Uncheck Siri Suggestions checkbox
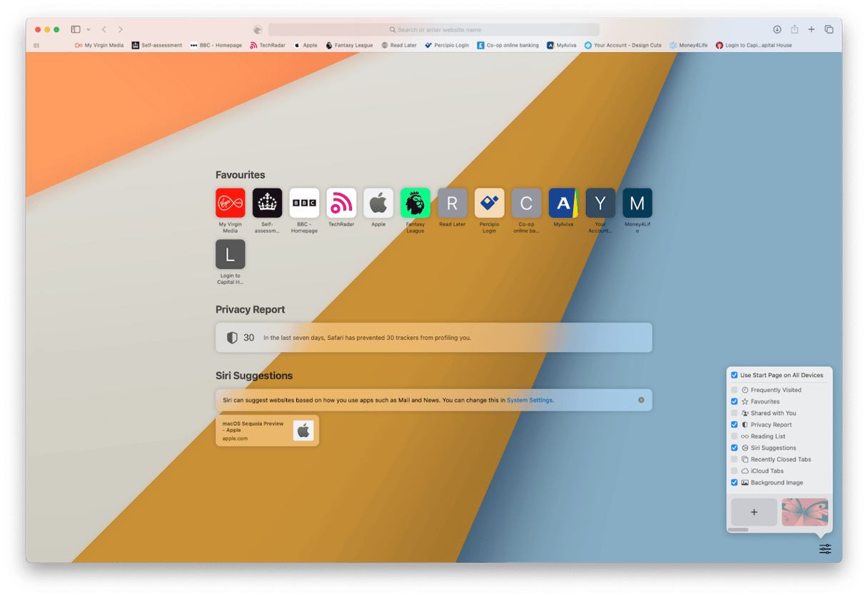Screen dimensions: 868x597 [735, 448]
